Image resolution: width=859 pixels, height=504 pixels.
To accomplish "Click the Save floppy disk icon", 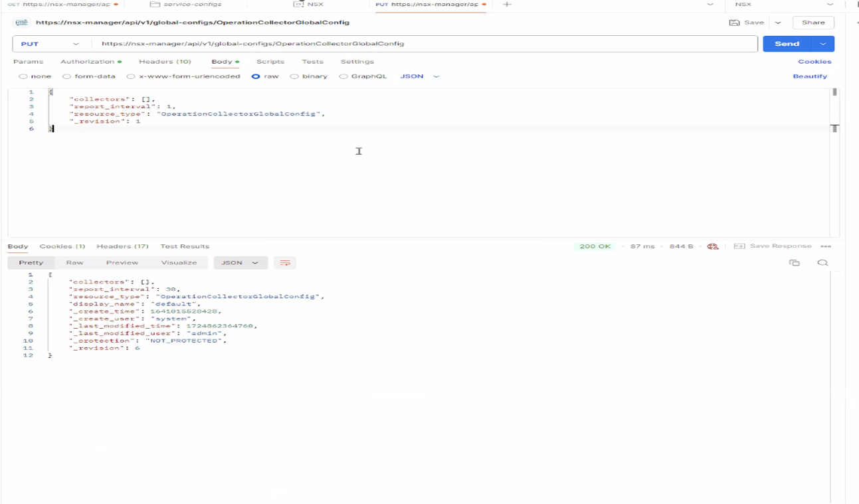I will (x=734, y=23).
